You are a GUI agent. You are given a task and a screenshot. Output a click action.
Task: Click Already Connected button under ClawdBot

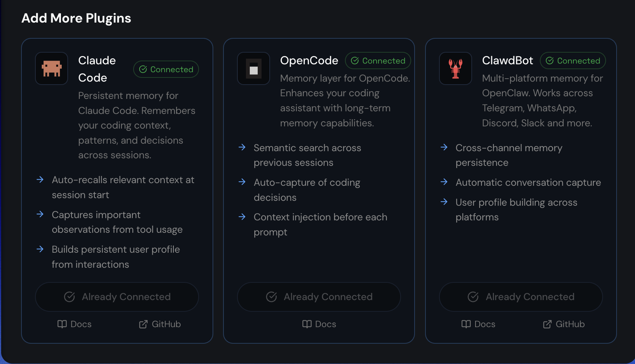click(x=521, y=297)
